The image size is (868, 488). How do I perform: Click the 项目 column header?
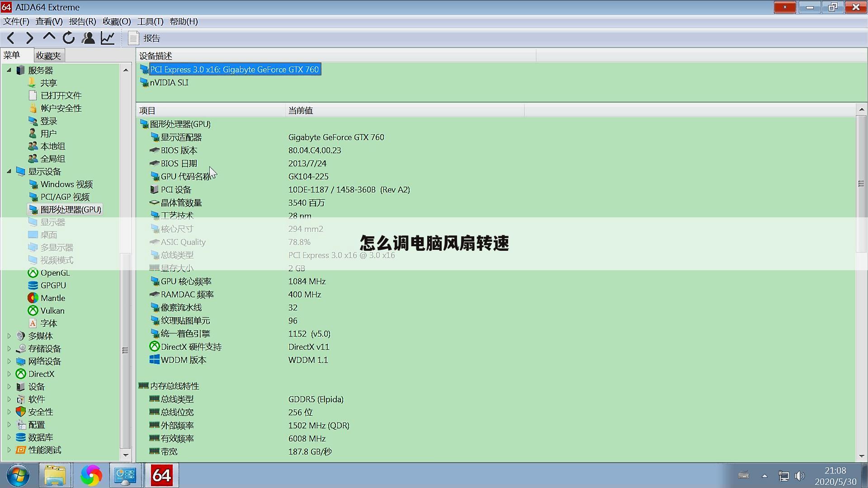tap(210, 110)
